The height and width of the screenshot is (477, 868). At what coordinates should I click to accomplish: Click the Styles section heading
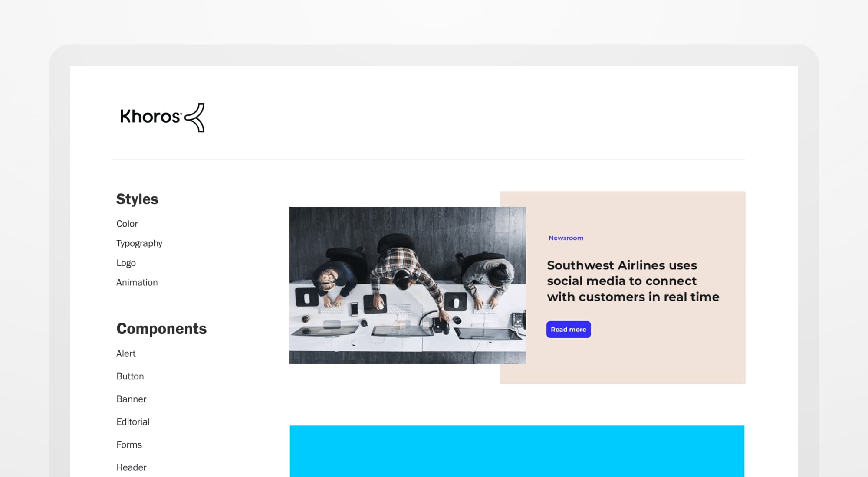(x=137, y=199)
